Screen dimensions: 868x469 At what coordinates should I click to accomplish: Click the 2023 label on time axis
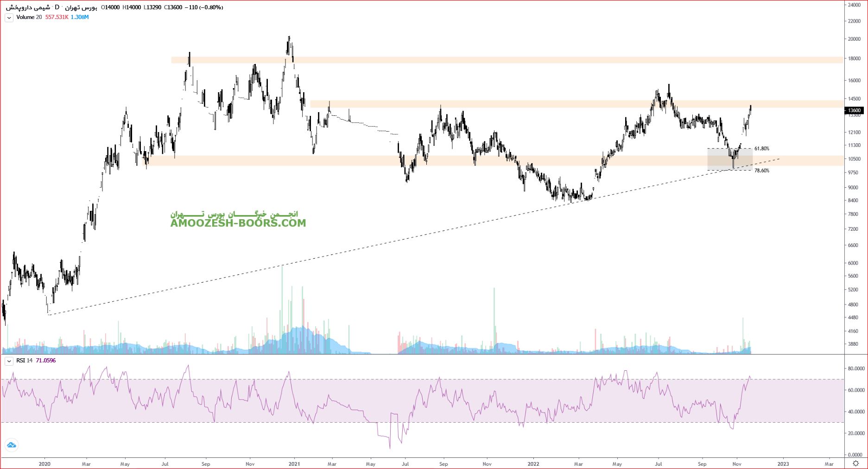click(783, 463)
